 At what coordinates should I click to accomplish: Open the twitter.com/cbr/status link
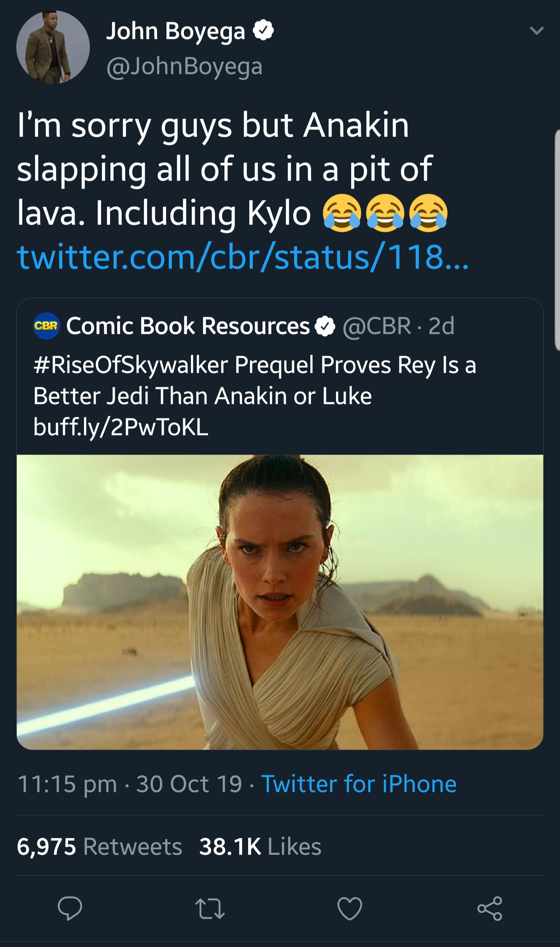pyautogui.click(x=243, y=257)
